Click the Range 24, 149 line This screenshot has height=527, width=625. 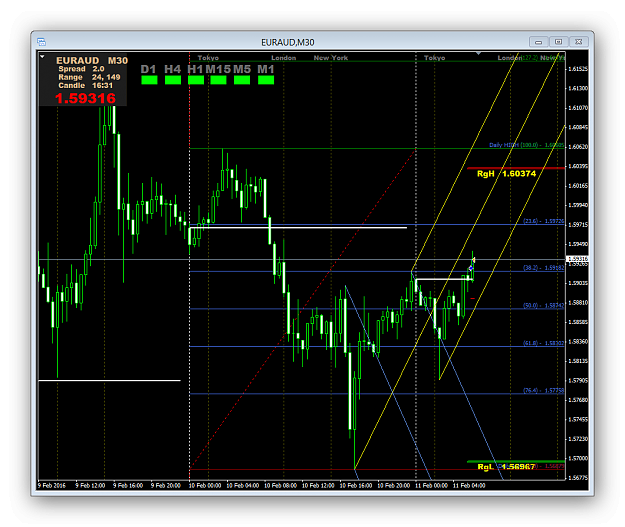(89, 77)
